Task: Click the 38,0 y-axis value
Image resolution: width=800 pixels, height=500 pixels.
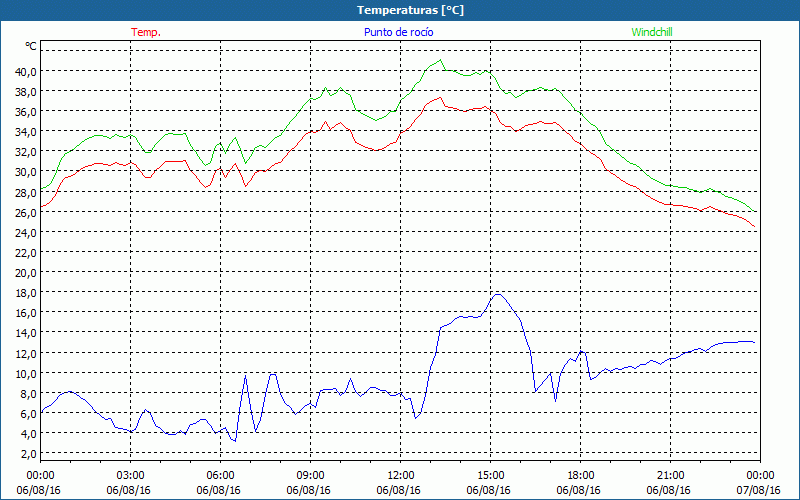Action: coord(26,92)
